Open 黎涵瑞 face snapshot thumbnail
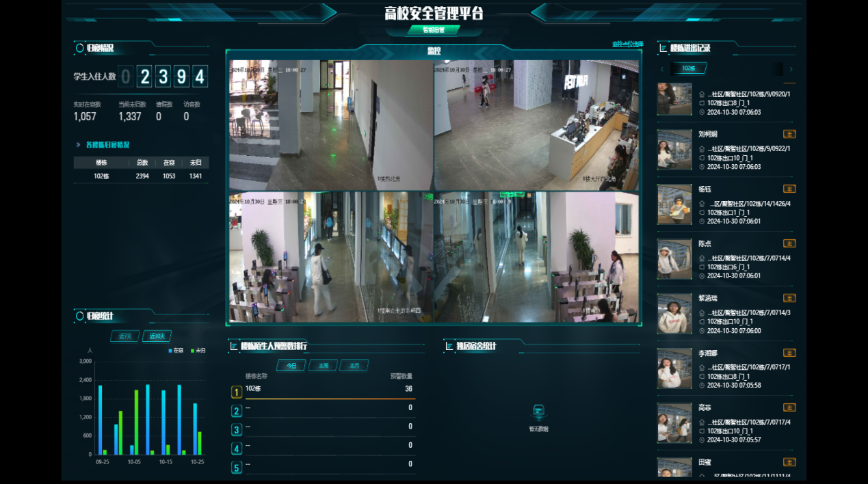 (x=674, y=314)
